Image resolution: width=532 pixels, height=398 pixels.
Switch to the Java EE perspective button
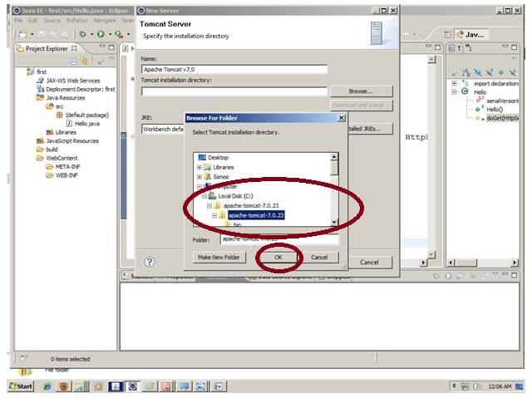pyautogui.click(x=471, y=35)
